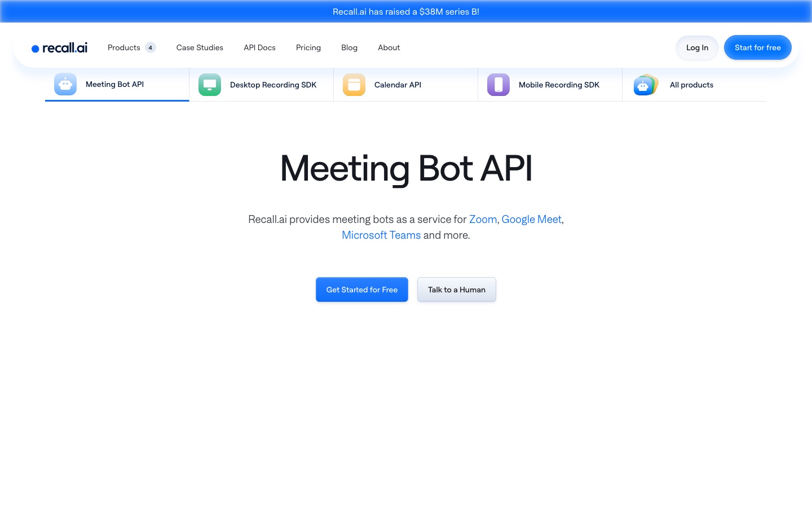
Task: Follow the Zoom link
Action: [x=483, y=219]
